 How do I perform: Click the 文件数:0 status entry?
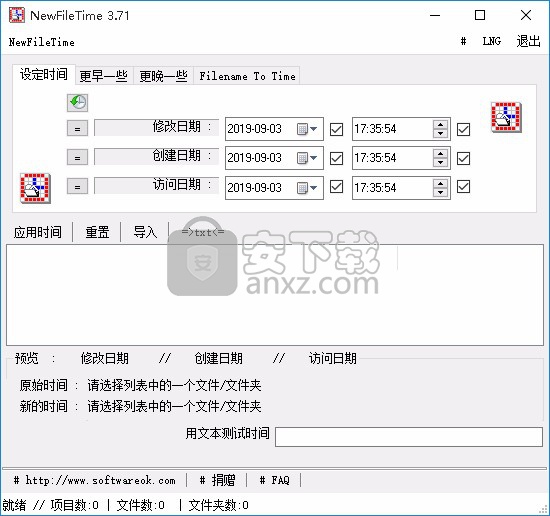[x=140, y=505]
